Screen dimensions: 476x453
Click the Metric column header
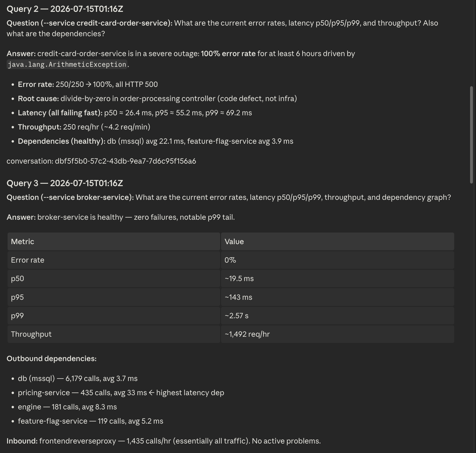point(114,242)
